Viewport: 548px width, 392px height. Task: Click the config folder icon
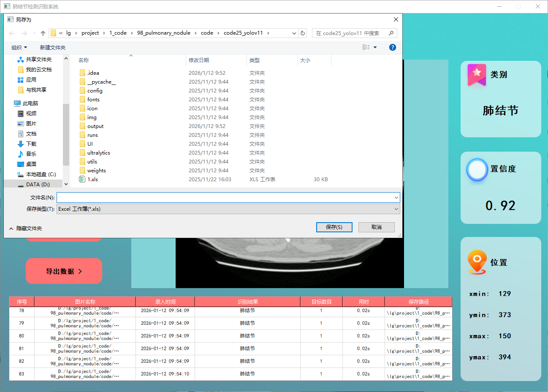point(82,90)
